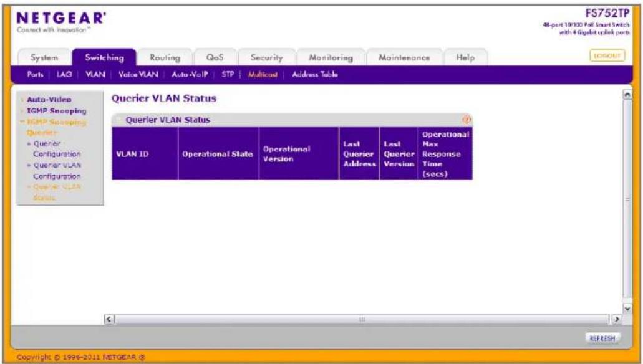Click the LOGOUT button

point(607,55)
